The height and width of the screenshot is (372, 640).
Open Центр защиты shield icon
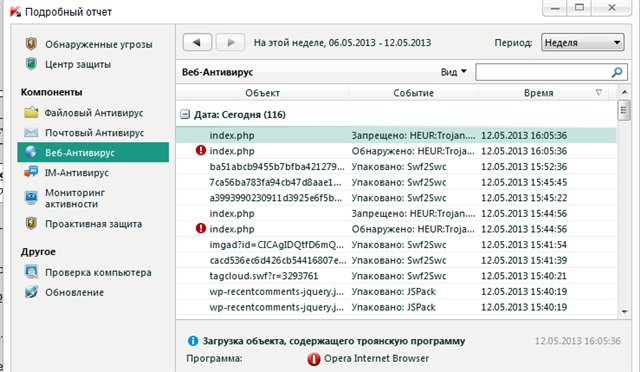click(31, 64)
